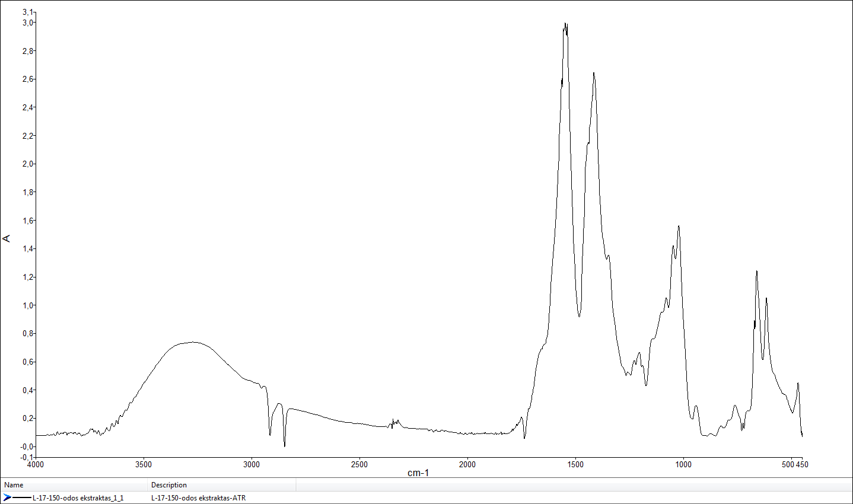The height and width of the screenshot is (504, 853).
Task: Click the 2000 tick label on the x-axis
Action: [467, 464]
